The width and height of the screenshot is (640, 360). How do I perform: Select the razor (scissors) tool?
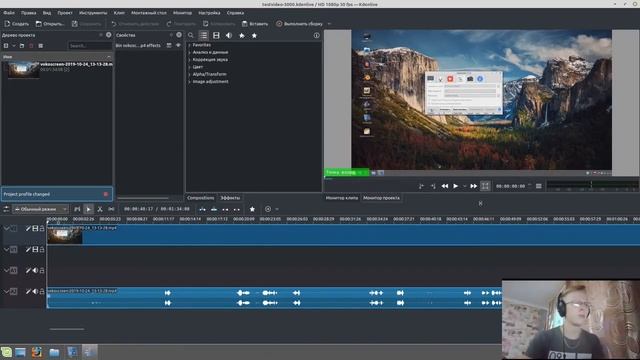pos(100,209)
